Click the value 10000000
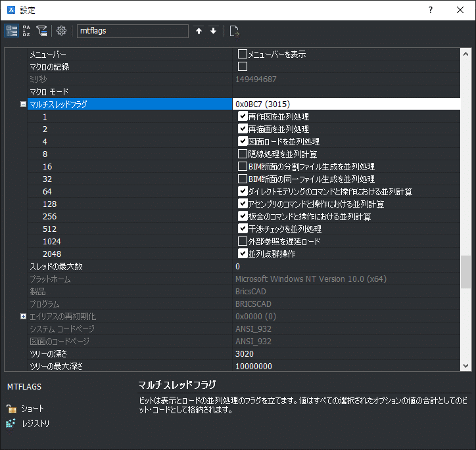476x450 pixels. (x=254, y=366)
